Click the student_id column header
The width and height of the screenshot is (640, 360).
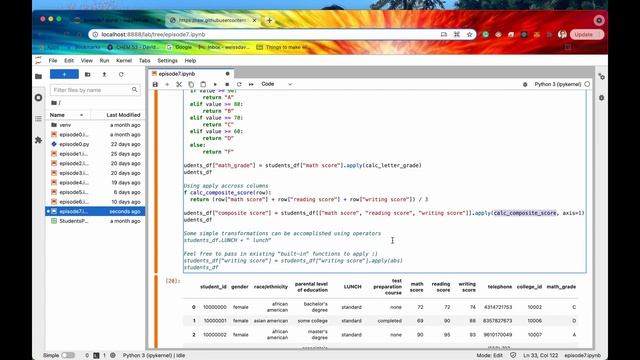pyautogui.click(x=213, y=287)
